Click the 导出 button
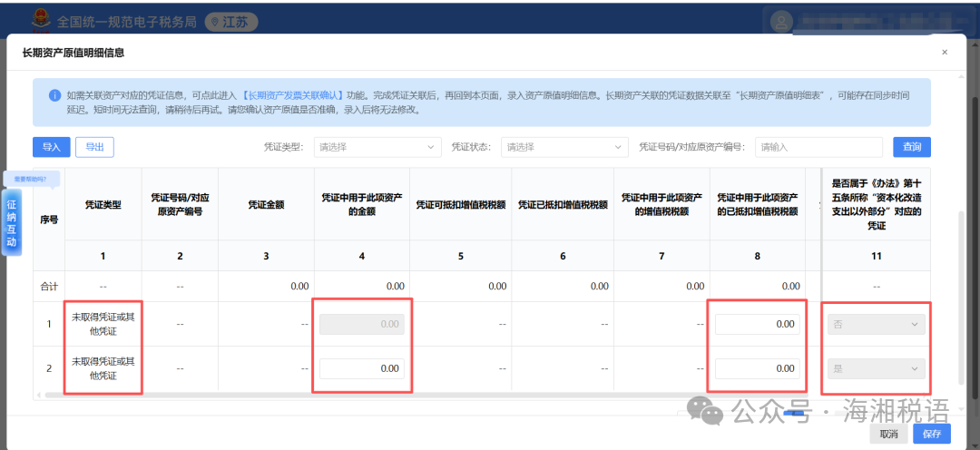 pos(94,147)
